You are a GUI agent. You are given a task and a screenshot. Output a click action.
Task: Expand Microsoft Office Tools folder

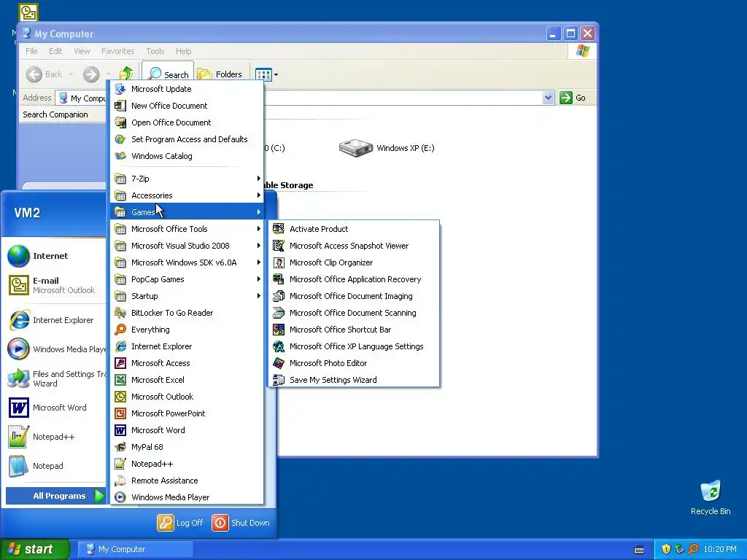[187, 229]
